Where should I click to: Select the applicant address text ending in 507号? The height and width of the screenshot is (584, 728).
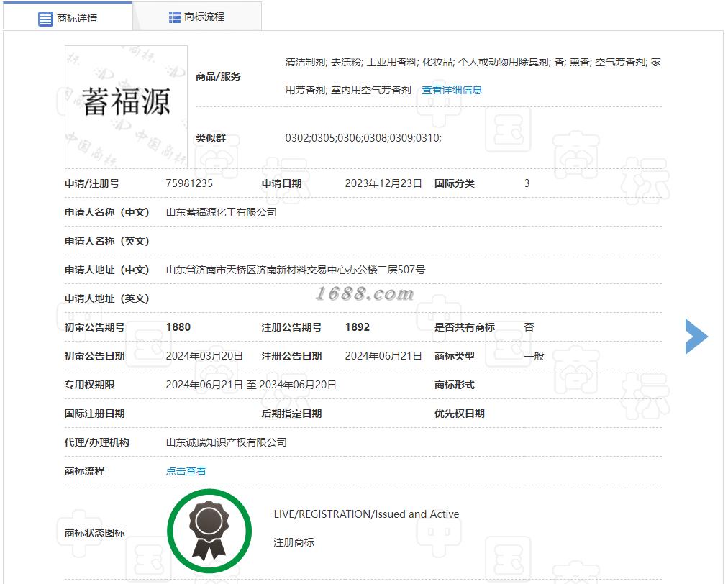point(296,270)
